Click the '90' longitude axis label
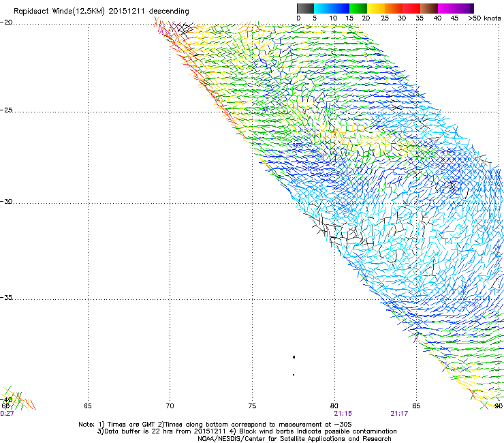 499,406
